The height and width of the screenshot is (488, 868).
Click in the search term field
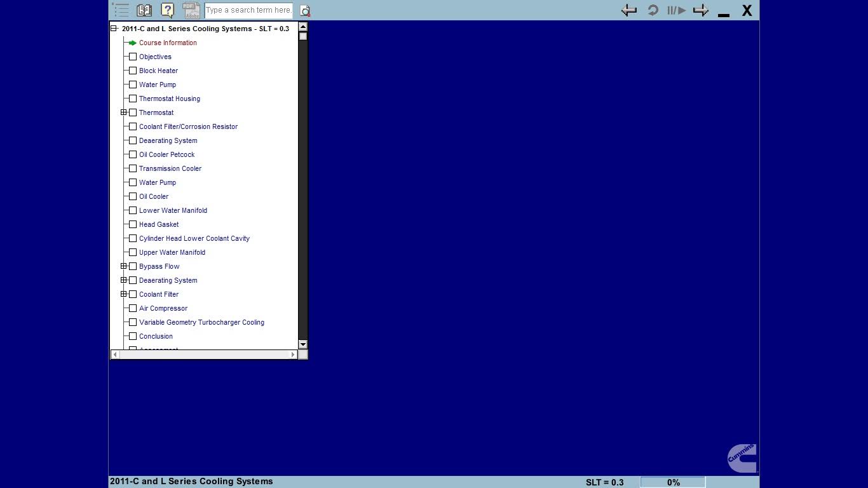pyautogui.click(x=248, y=10)
